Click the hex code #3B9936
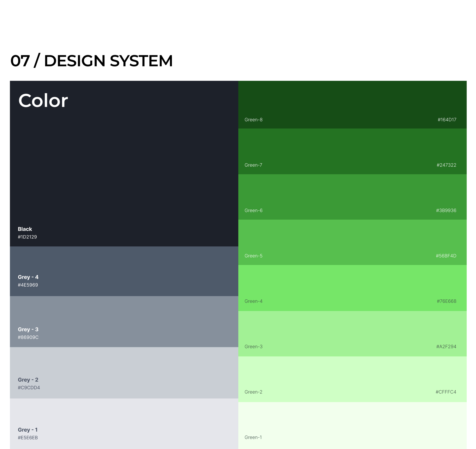476x449 pixels. 446,210
